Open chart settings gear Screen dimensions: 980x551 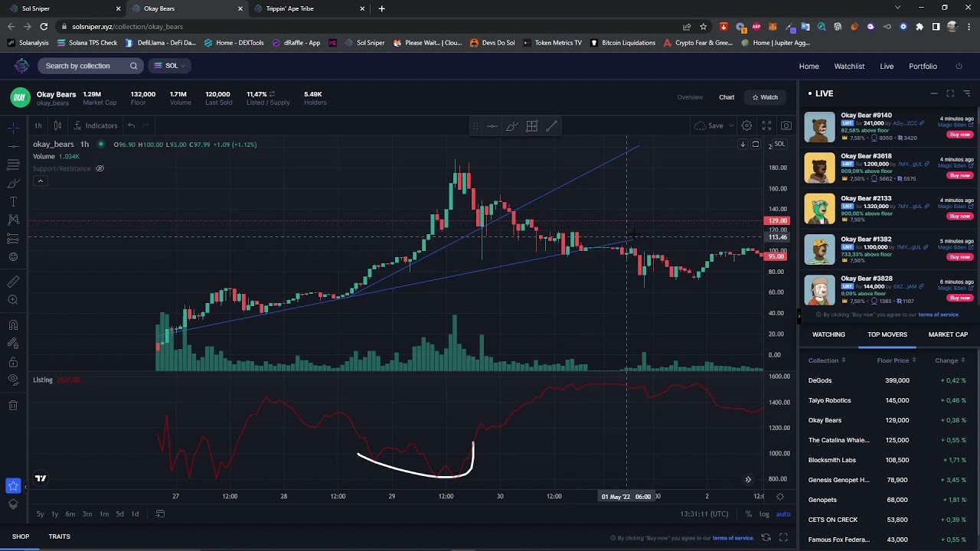(746, 126)
